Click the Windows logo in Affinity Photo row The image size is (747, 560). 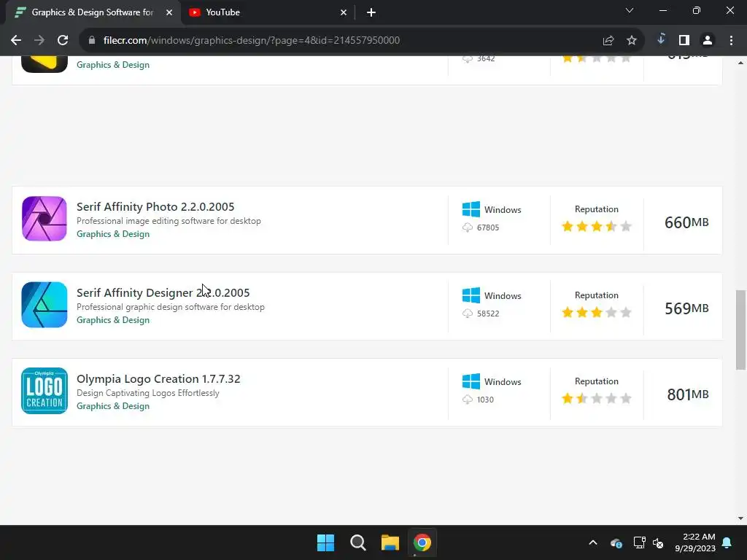tap(471, 209)
